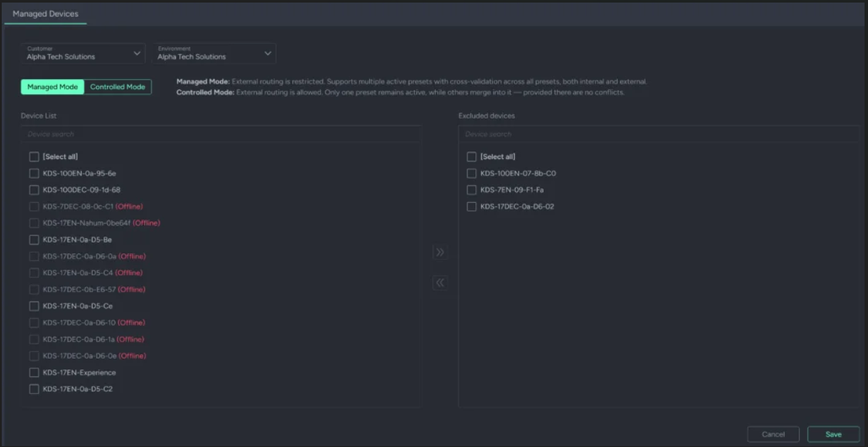Click the Cancel button
Viewport: 868px width, 447px height.
[x=773, y=434]
